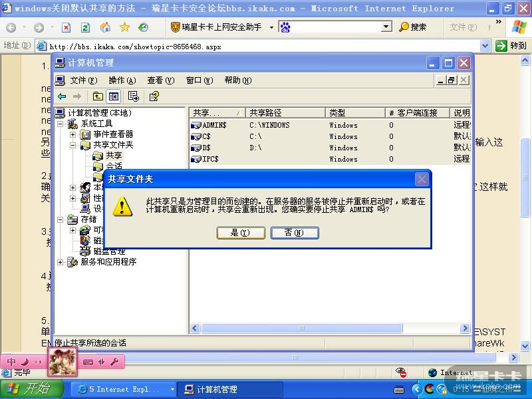Click the 中 input method indicator
Image resolution: width=532 pixels, height=399 pixels.
tap(11, 362)
